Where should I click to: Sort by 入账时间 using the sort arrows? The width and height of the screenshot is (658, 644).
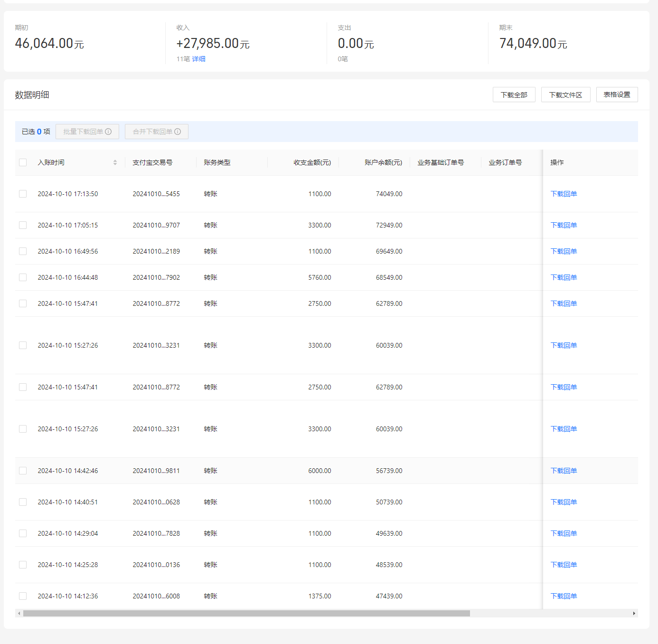pos(115,162)
